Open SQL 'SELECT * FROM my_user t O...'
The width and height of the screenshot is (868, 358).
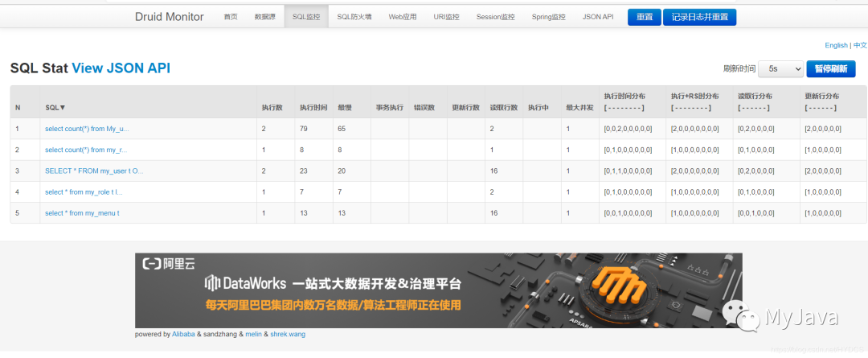tap(94, 171)
